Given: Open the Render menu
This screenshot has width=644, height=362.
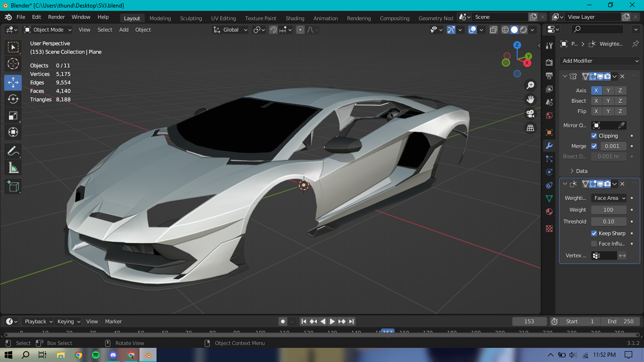Looking at the screenshot, I should (x=57, y=17).
